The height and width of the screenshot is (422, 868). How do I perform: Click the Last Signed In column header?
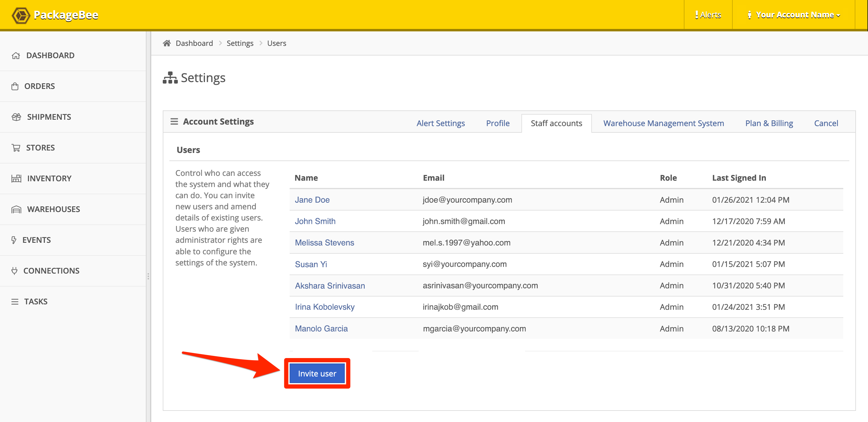[739, 178]
